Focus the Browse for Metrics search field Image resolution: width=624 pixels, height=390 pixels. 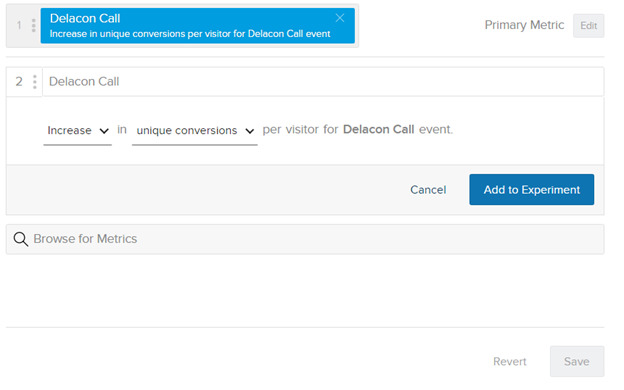coord(305,239)
